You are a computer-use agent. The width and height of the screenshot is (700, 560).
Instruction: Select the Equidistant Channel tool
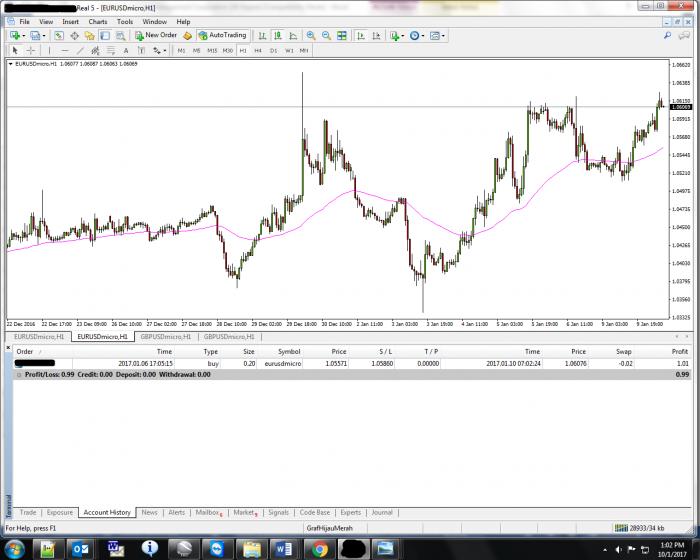pyautogui.click(x=95, y=50)
